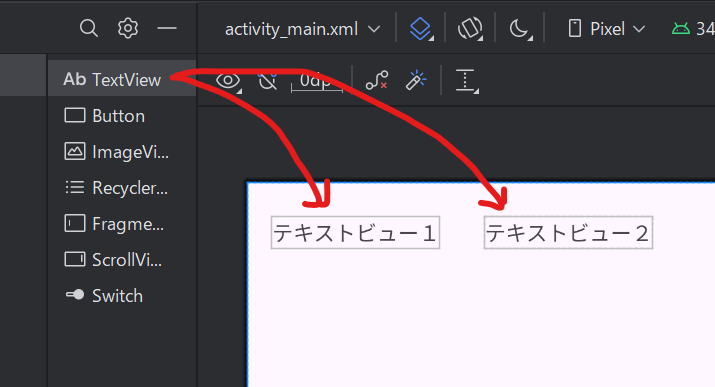The width and height of the screenshot is (715, 387).
Task: Select ImageView palette item
Action: (x=122, y=152)
